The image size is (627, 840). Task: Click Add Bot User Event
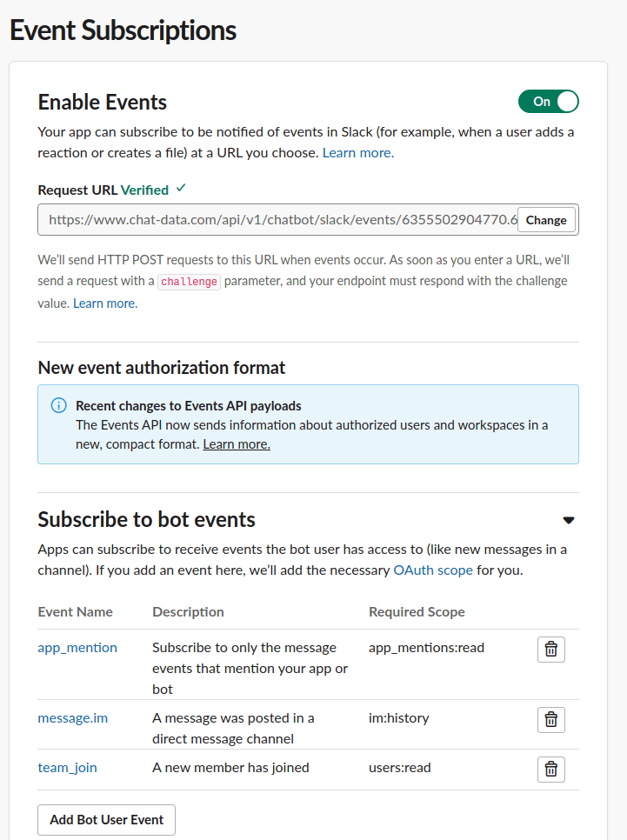pos(106,819)
